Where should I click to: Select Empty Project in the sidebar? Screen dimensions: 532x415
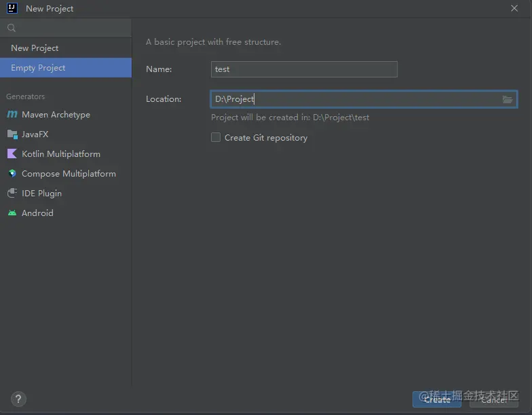(66, 68)
